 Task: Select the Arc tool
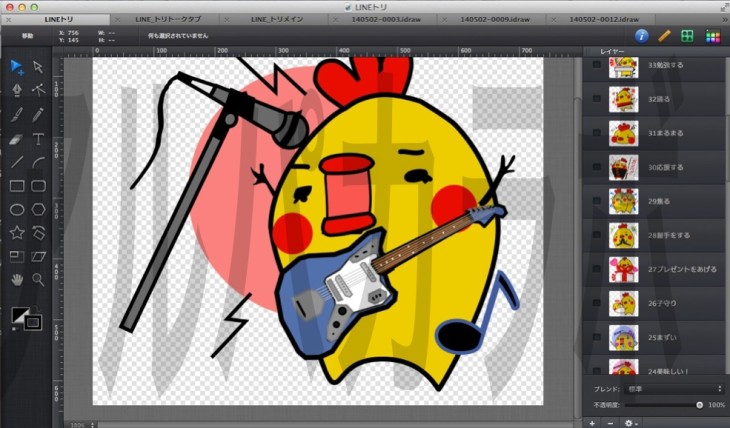[38, 162]
